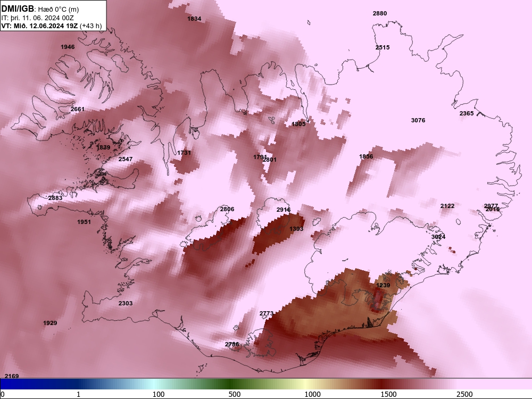The image size is (532, 399).
Task: Click the map value 2880
Action: click(x=380, y=13)
